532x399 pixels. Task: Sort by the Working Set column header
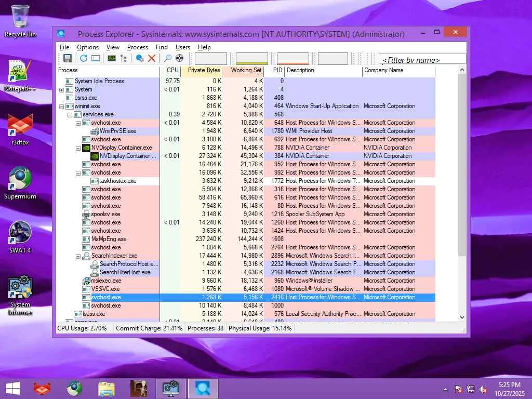point(244,70)
